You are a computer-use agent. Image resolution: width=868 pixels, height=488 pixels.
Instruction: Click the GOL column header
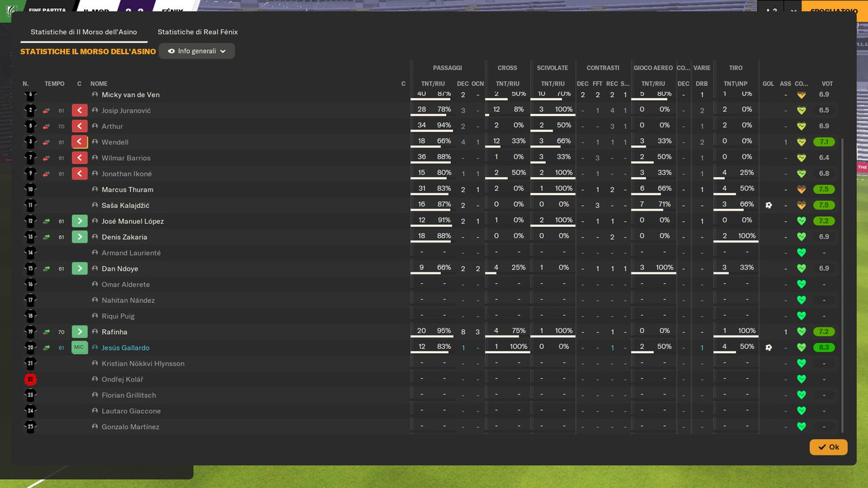click(768, 84)
